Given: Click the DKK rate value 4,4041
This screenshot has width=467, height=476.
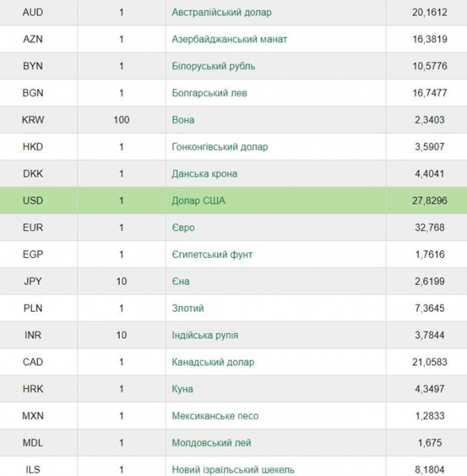Looking at the screenshot, I should point(430,174).
